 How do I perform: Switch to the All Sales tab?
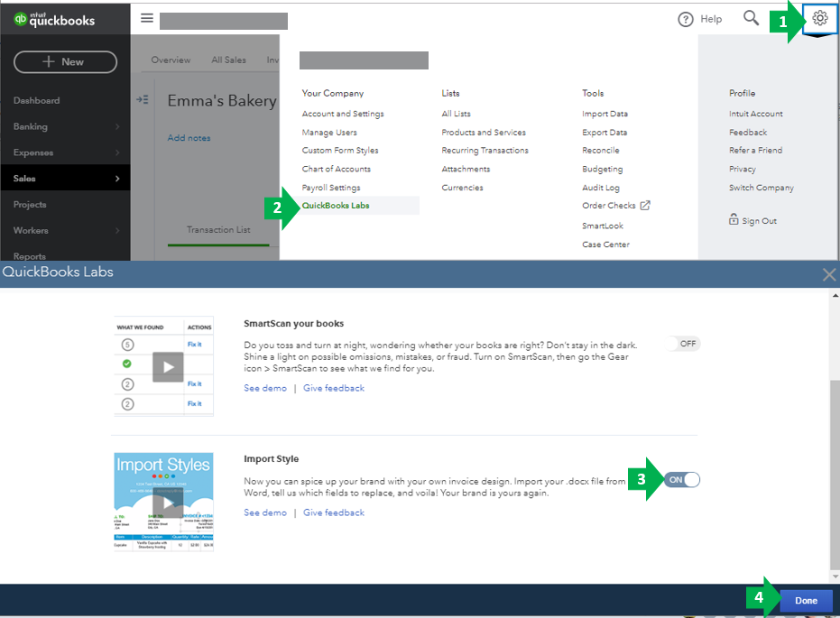[x=227, y=60]
